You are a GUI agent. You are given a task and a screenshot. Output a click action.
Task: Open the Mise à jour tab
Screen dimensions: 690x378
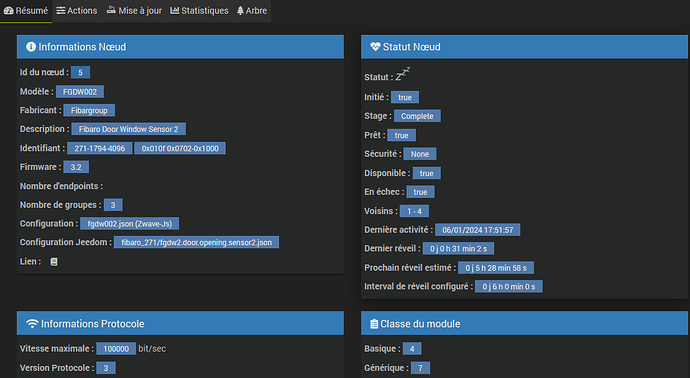pyautogui.click(x=134, y=11)
